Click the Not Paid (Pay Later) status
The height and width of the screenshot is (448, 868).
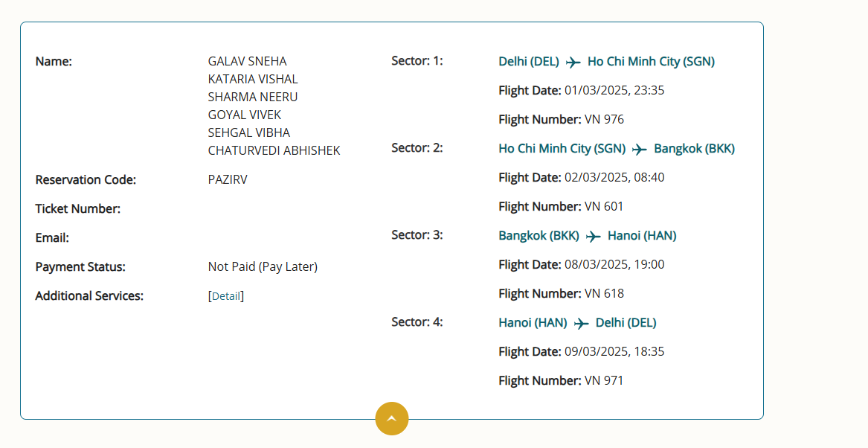[263, 267]
